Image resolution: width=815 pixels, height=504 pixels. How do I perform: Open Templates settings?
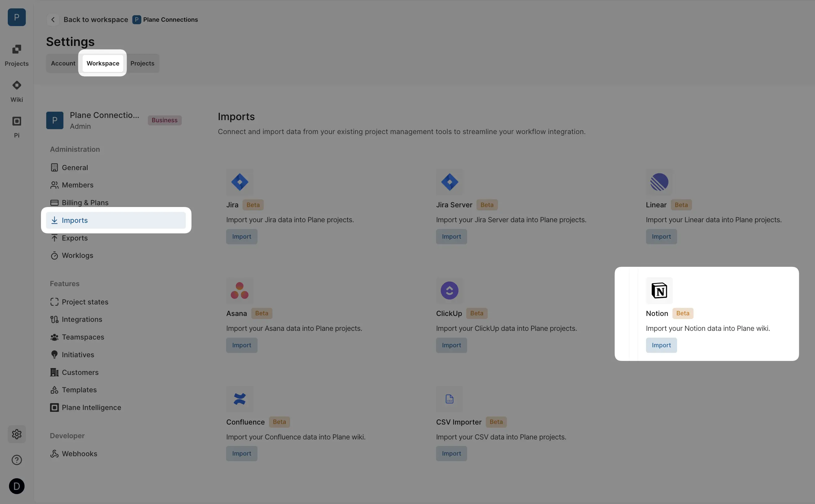pos(116,390)
